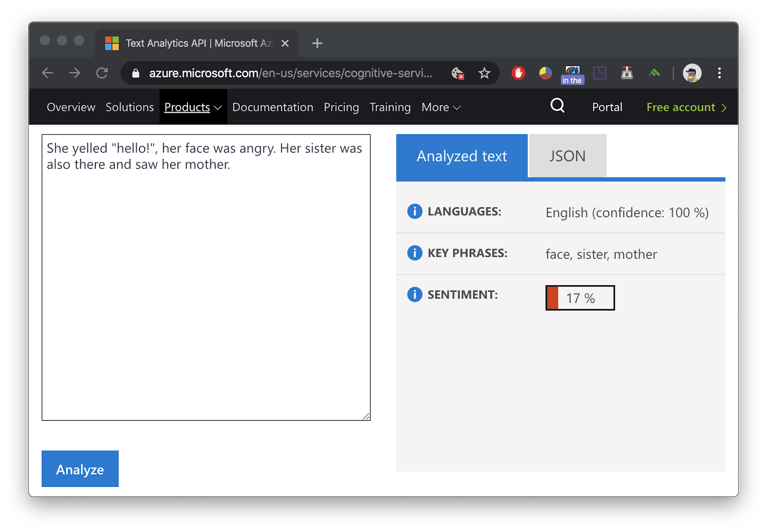Switch to the JSON tab
This screenshot has width=767, height=532.
(x=568, y=156)
